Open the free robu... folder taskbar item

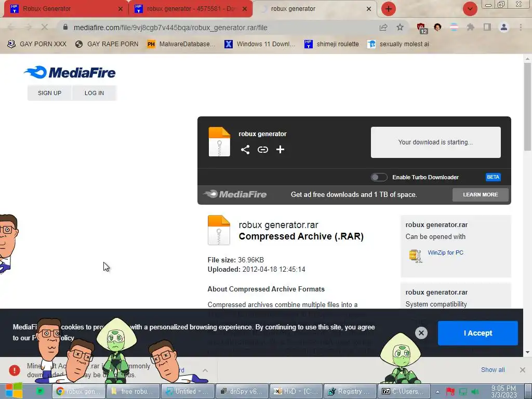(x=132, y=391)
